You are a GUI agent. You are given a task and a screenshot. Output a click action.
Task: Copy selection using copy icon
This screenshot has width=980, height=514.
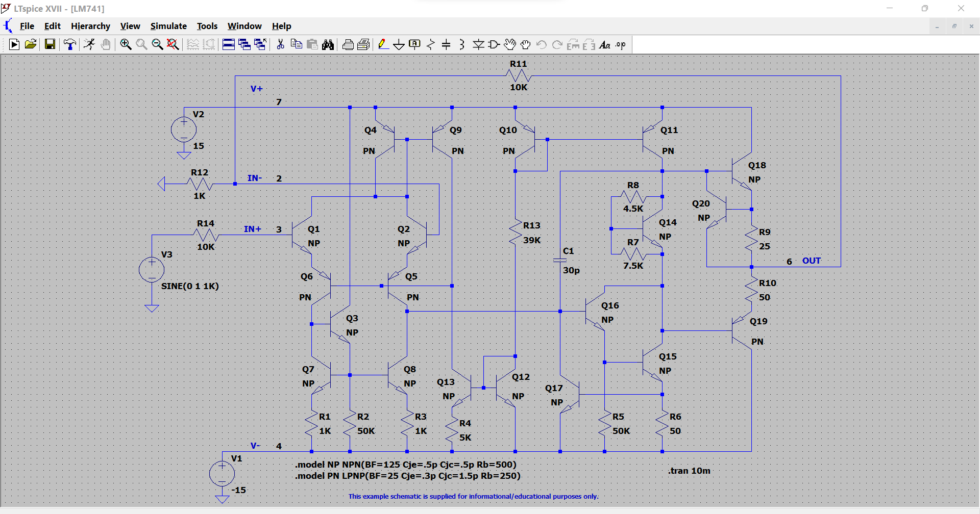pyautogui.click(x=296, y=45)
